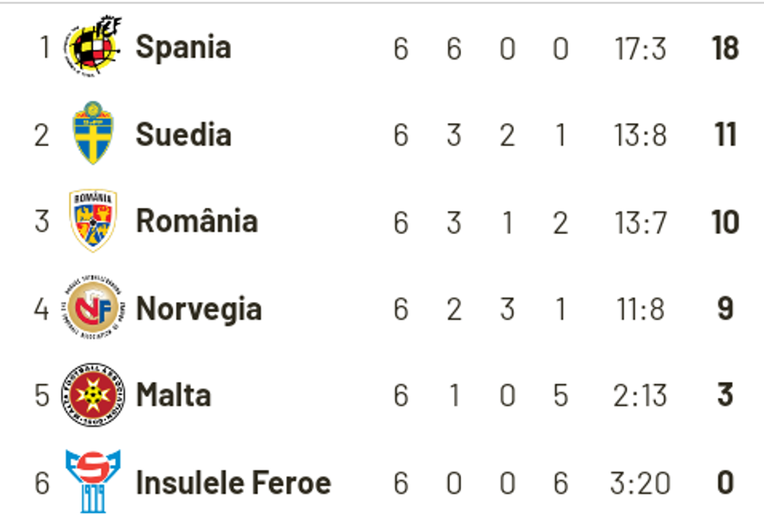Click the România federation crest
The width and height of the screenshot is (764, 532).
coord(93,221)
